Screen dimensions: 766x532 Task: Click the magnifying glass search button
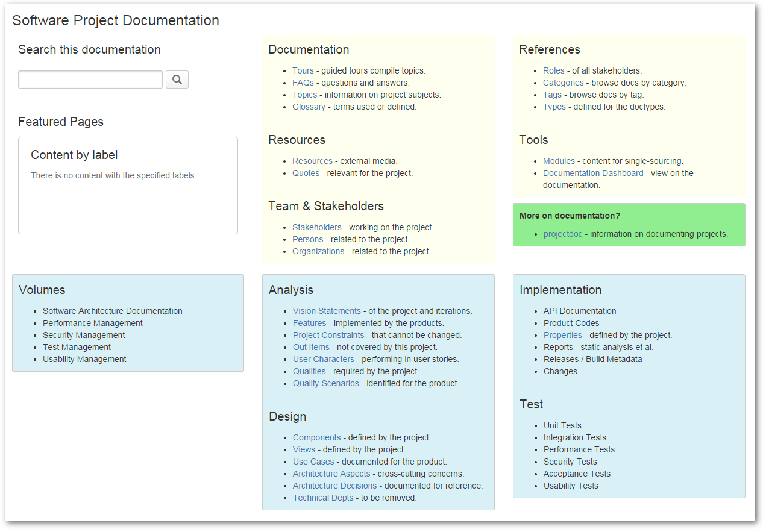click(177, 80)
